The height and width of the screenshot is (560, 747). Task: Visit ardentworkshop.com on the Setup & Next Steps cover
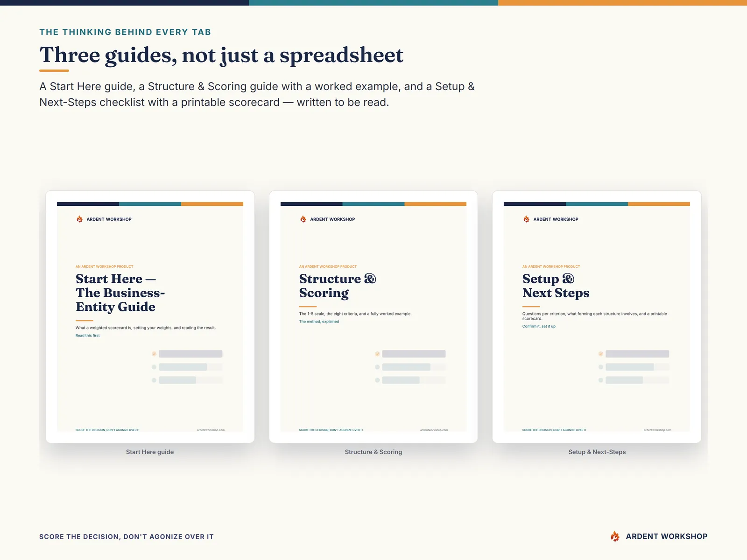(657, 430)
